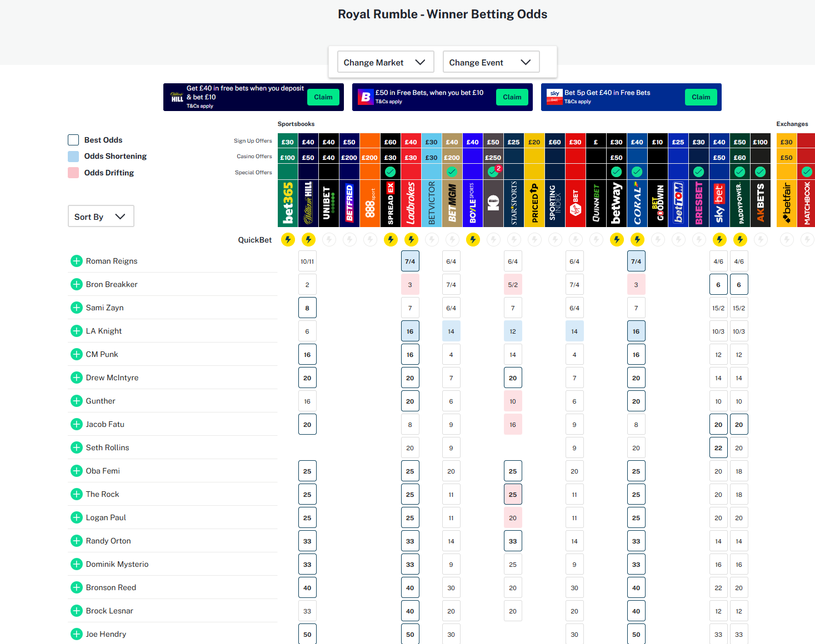
Task: Open Spreadex special offers checkmark
Action: click(x=391, y=172)
